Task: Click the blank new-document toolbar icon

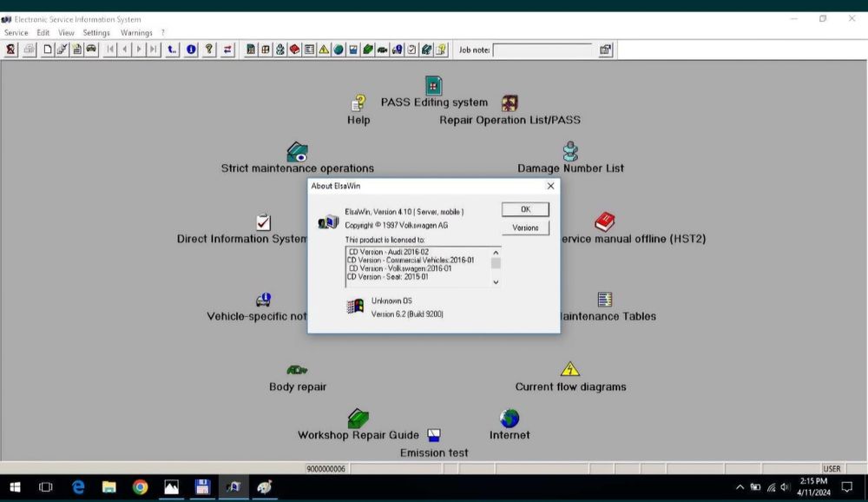Action: [x=48, y=50]
